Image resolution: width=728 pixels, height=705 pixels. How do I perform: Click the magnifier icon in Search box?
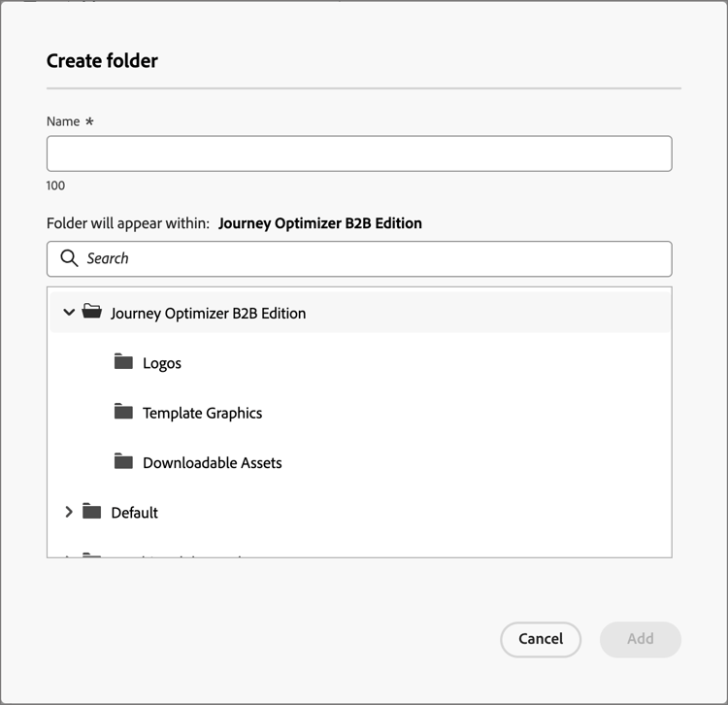pos(69,258)
